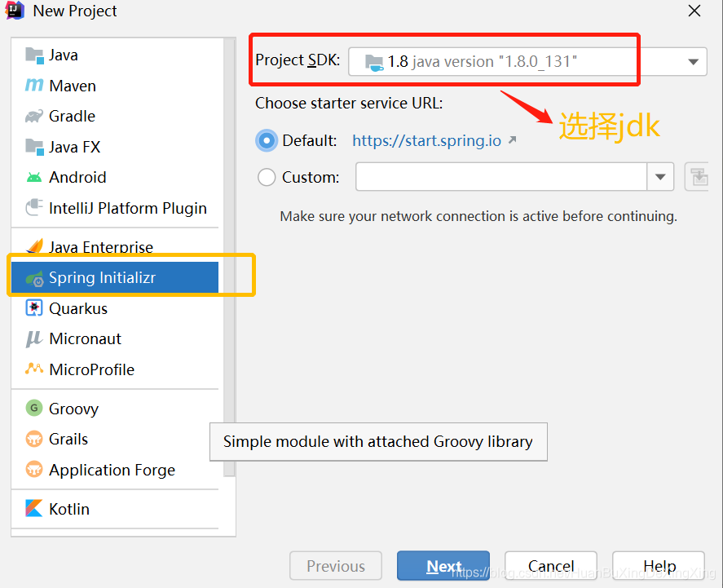Select Quarkus project type
The width and height of the screenshot is (723, 588).
coord(115,308)
